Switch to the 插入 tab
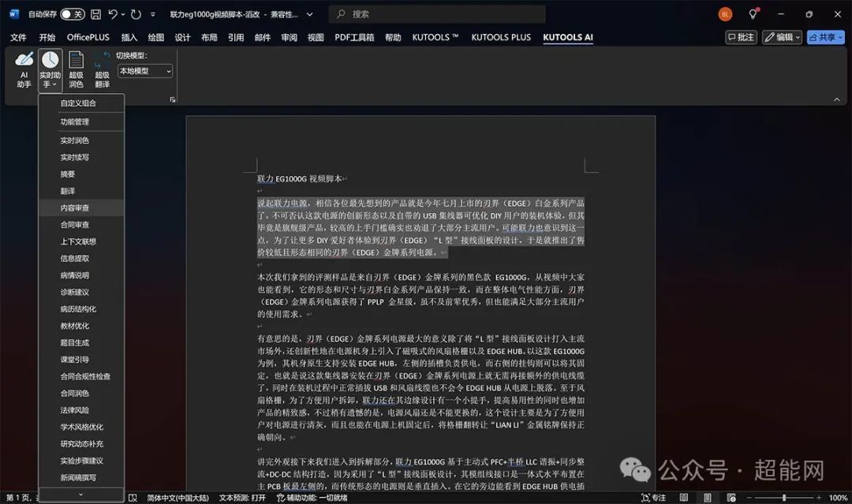 (129, 38)
